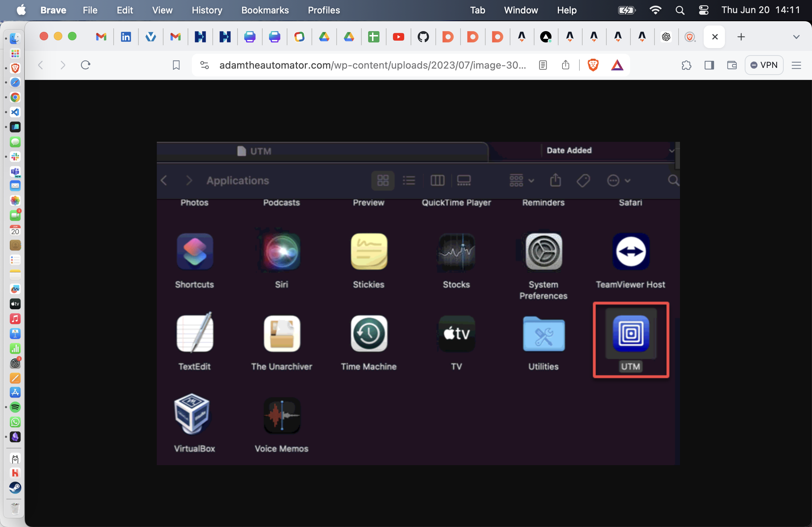
Task: Open Brave Rewards triangle icon
Action: tap(617, 65)
